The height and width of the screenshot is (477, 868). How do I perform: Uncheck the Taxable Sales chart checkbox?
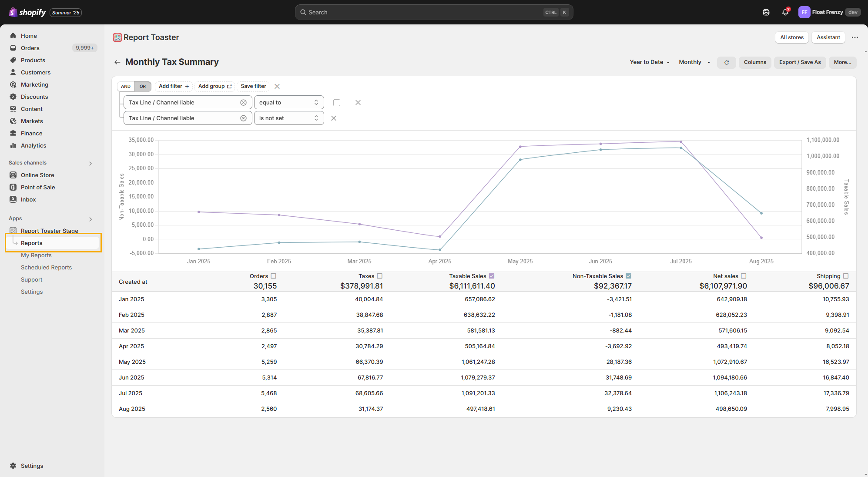click(x=492, y=276)
